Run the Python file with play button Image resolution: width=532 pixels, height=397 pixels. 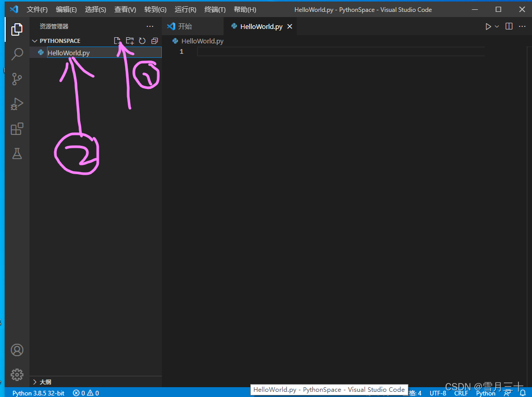[x=488, y=26]
